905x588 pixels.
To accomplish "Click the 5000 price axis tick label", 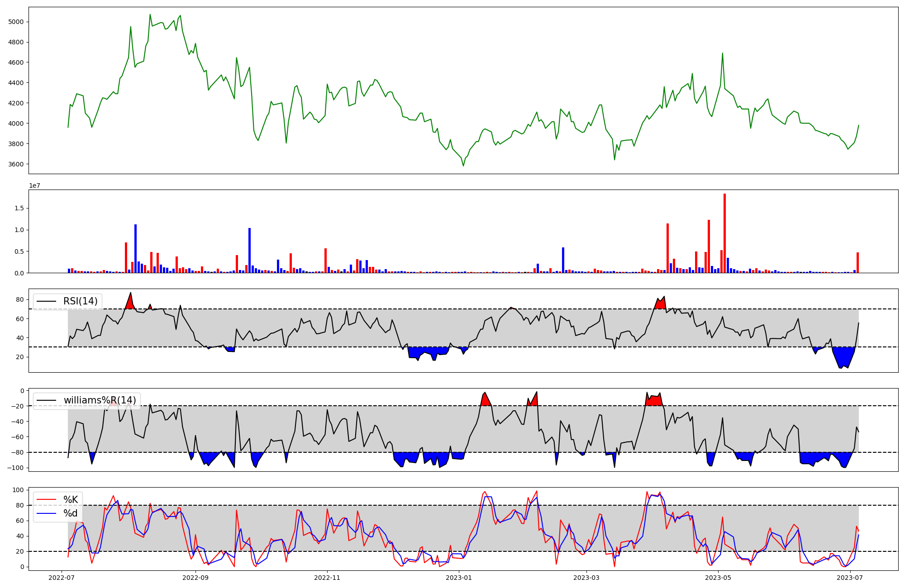I will 15,22.
